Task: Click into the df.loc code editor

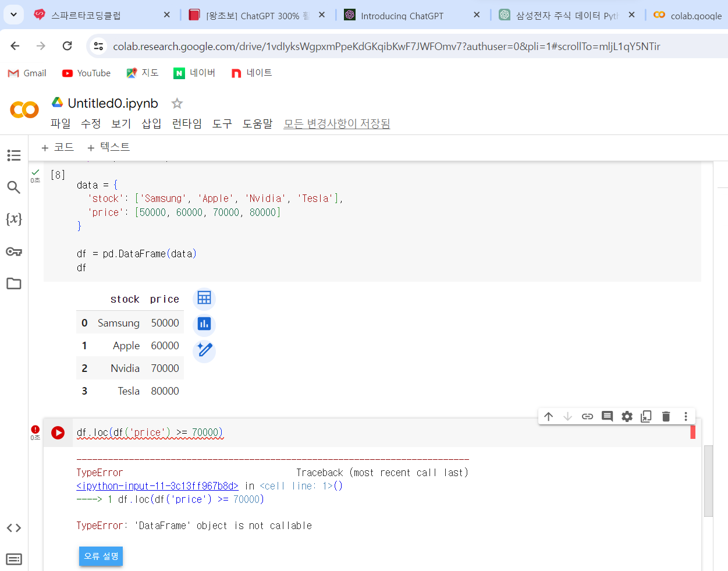Action: (381, 432)
